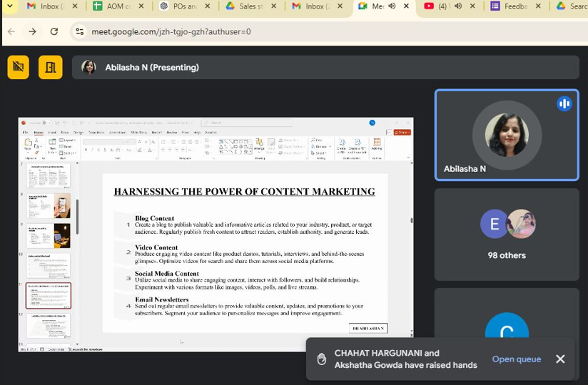Switch to the Sales browser tab

click(246, 6)
